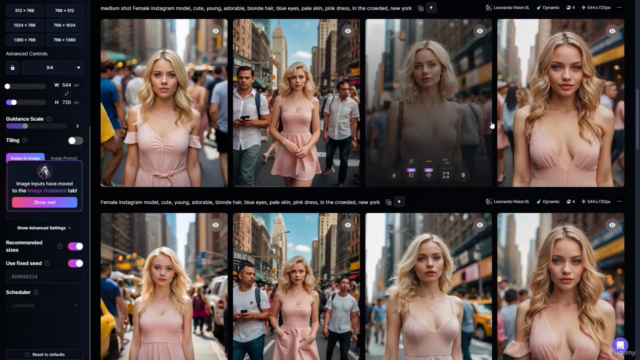This screenshot has height=360, width=640.
Task: Expand Show Advanced Settings
Action: [44, 228]
